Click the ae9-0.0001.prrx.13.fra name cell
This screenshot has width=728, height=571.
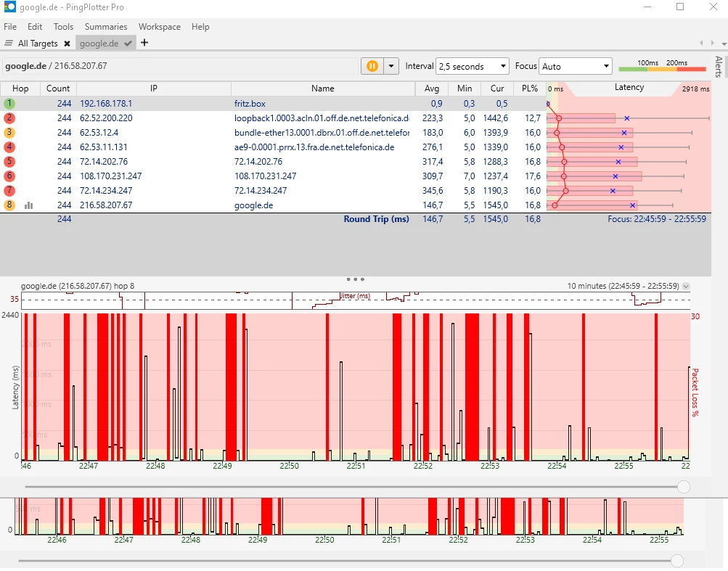(314, 147)
